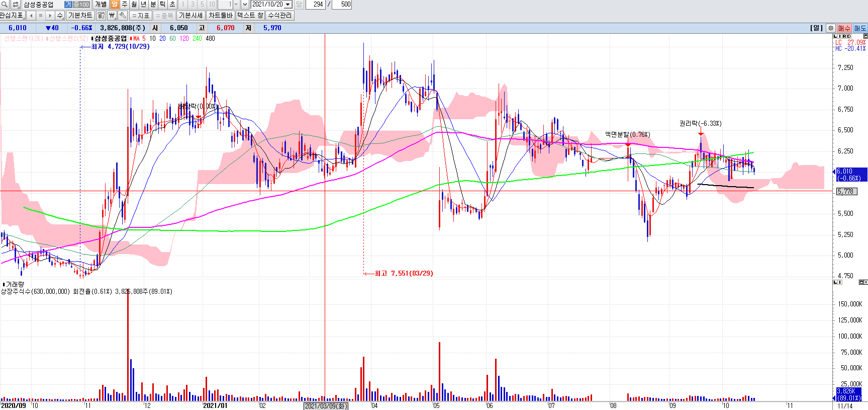Select the 일 (daily) period toggle

115,5
